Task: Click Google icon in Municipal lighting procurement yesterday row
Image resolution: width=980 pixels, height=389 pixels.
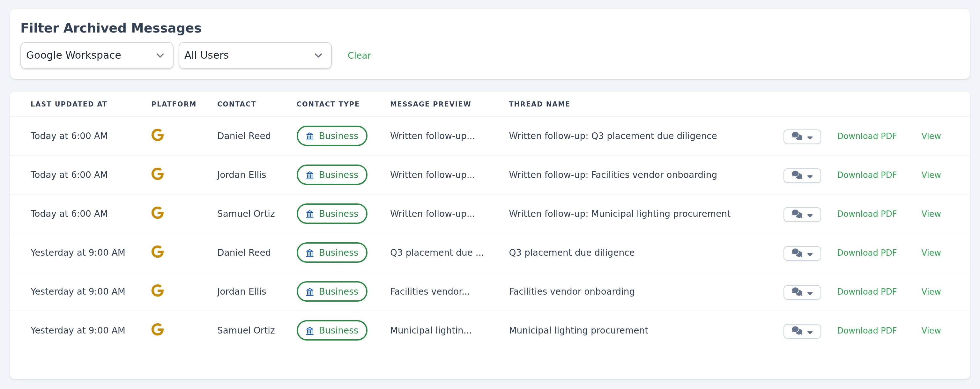Action: (x=158, y=329)
